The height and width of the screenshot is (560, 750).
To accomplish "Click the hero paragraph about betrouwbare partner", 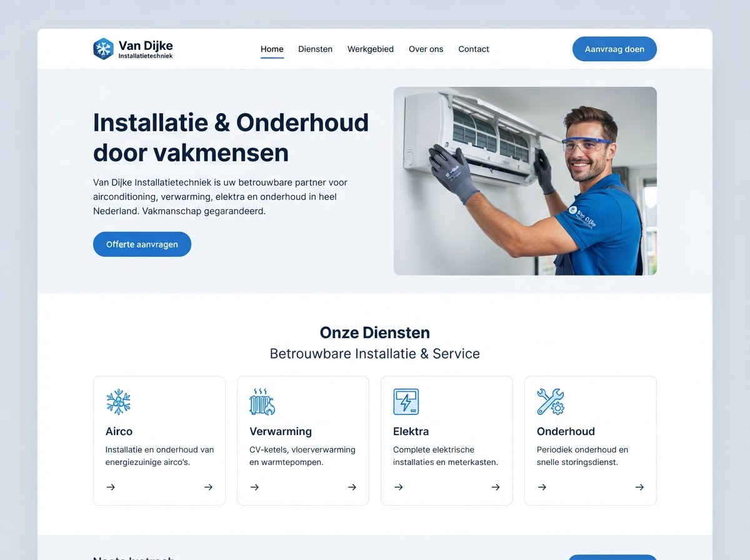I will [x=220, y=197].
